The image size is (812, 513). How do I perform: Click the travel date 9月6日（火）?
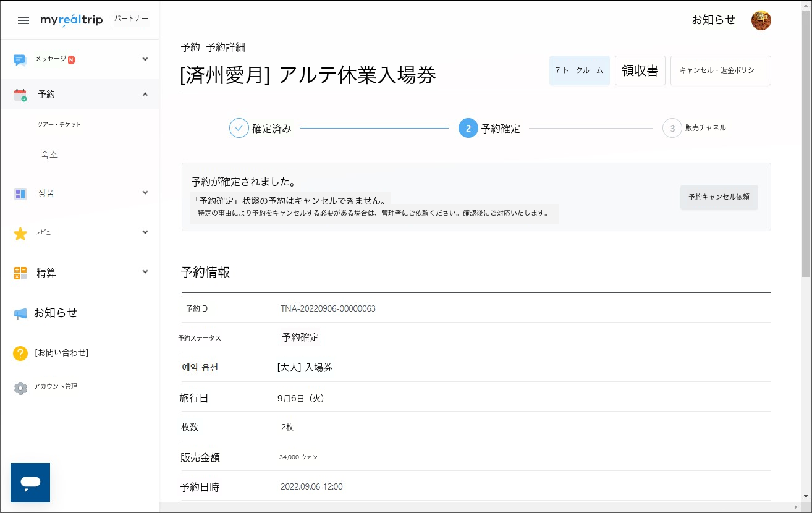301,399
